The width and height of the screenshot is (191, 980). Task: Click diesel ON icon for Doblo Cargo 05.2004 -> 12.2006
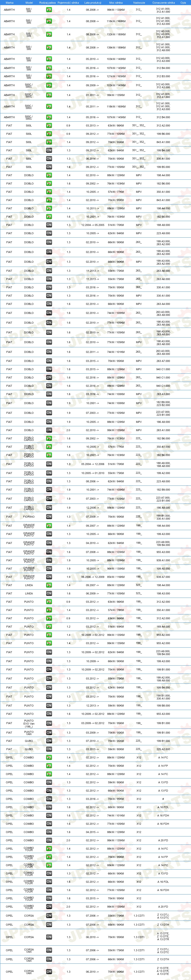49,464
